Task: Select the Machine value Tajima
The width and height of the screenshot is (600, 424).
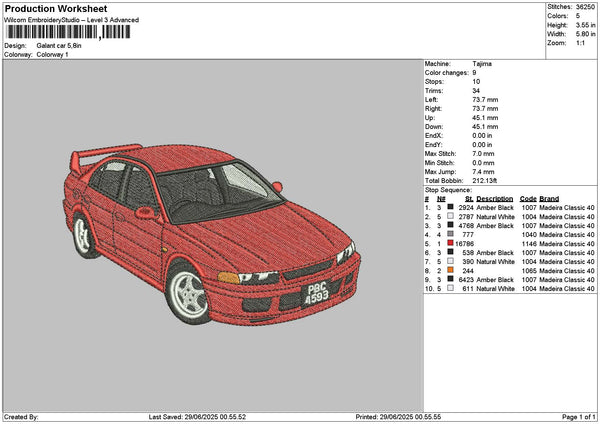Action: [x=482, y=63]
